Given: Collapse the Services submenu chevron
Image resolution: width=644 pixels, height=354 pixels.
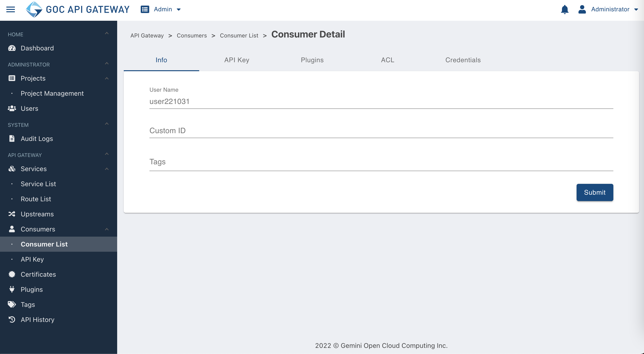Looking at the screenshot, I should click(x=107, y=169).
